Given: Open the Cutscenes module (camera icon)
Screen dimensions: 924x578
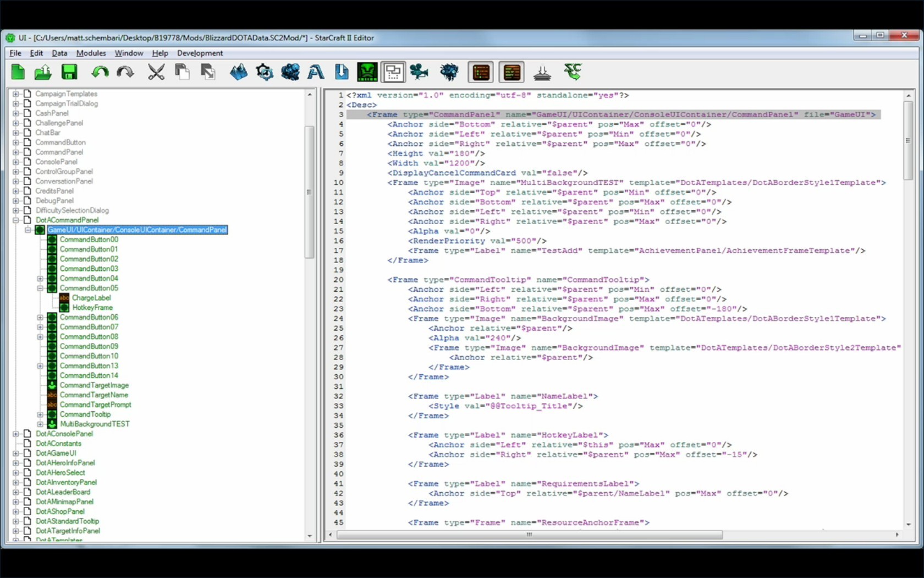Looking at the screenshot, I should (419, 72).
